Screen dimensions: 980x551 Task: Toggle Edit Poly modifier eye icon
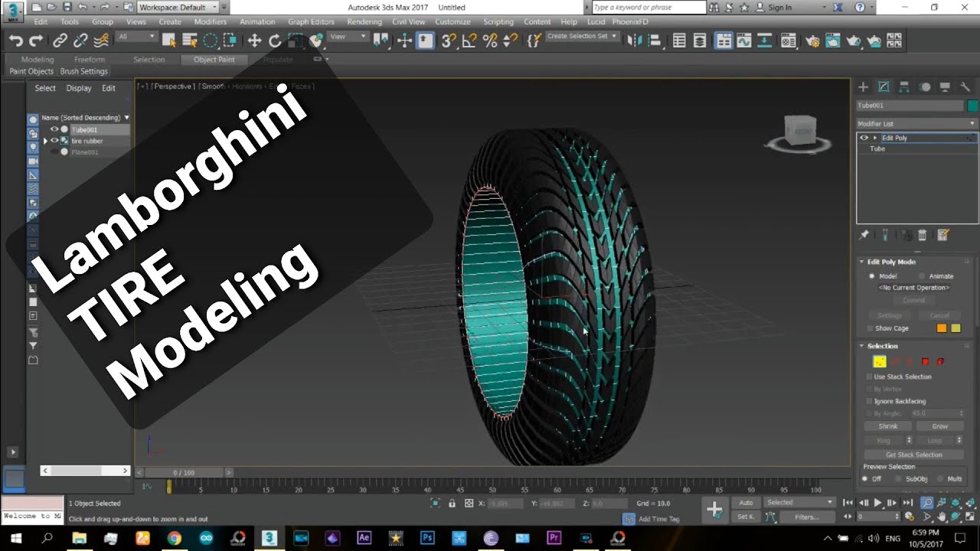coord(864,138)
